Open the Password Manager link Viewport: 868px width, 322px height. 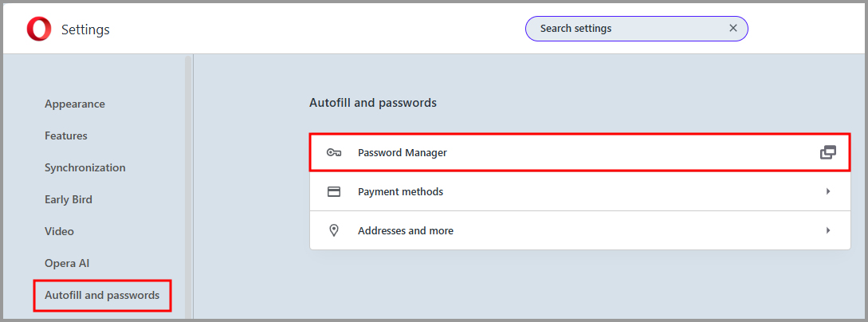(x=403, y=152)
